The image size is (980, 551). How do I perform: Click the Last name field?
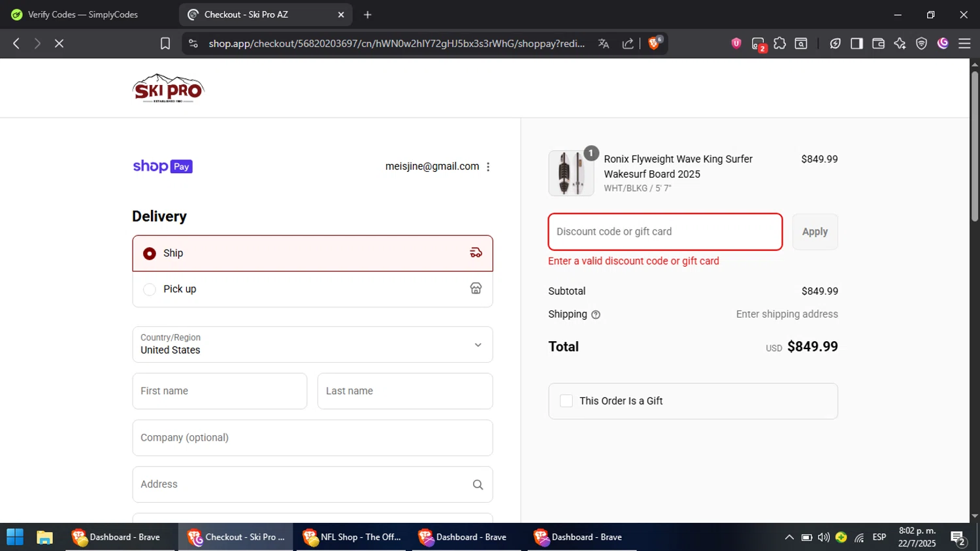[405, 391]
